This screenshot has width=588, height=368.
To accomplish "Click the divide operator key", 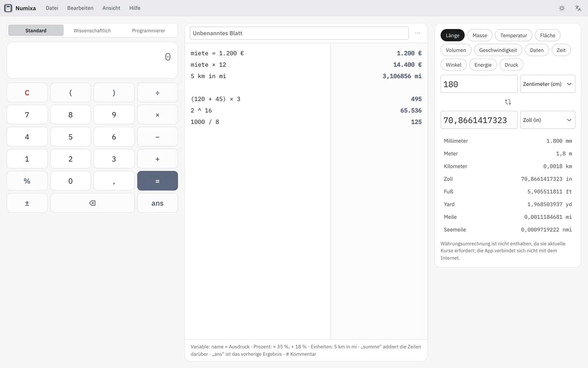I will 157,93.
